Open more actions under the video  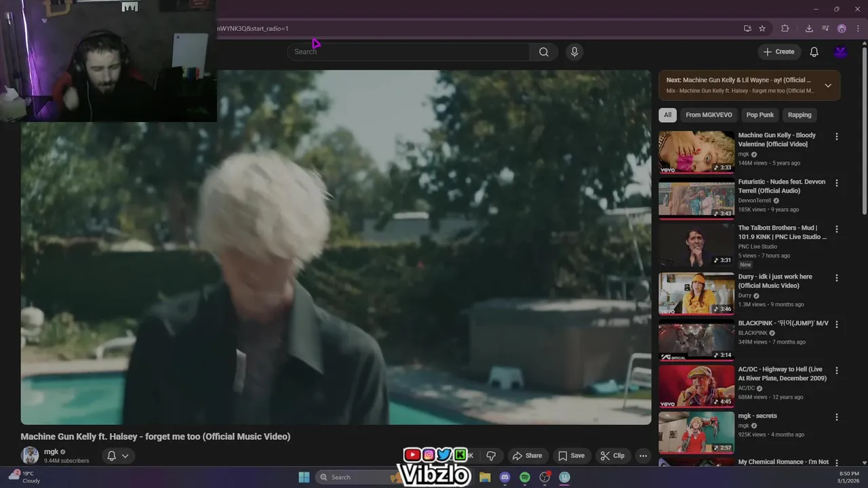643,455
